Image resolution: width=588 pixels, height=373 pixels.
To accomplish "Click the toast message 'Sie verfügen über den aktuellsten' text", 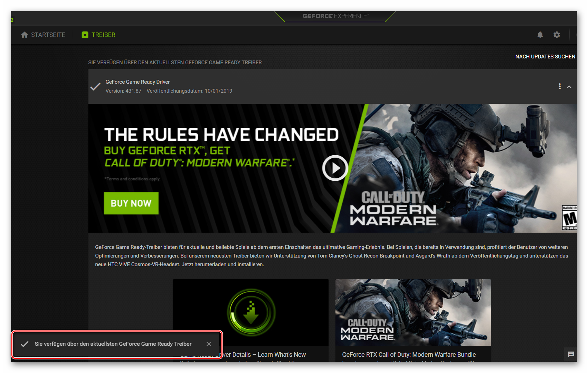I will pos(113,344).
